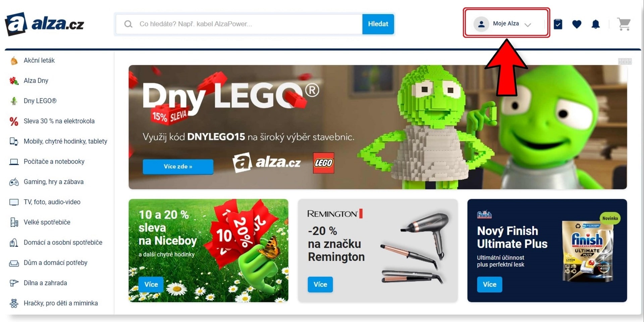
Task: Expand the Moje Alza dropdown chevron
Action: [x=528, y=25]
